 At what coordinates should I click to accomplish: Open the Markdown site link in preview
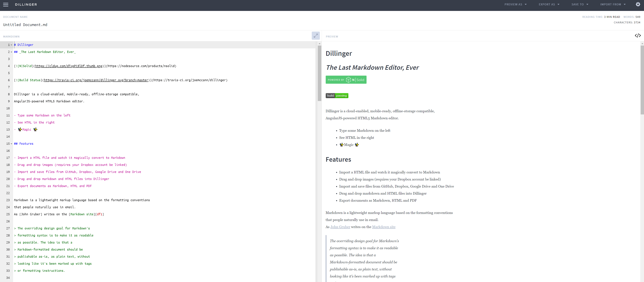[384, 227]
